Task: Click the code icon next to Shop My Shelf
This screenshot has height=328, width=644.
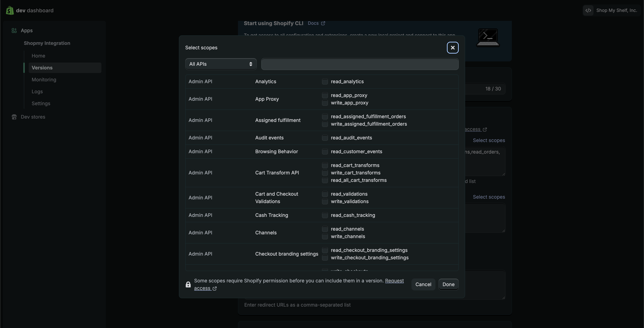Action: (588, 10)
